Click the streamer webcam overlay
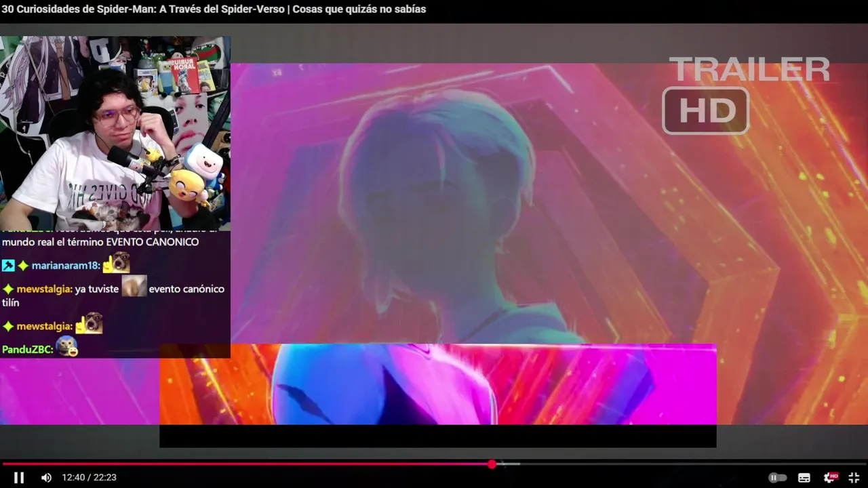Viewport: 868px width, 488px height. 115,134
